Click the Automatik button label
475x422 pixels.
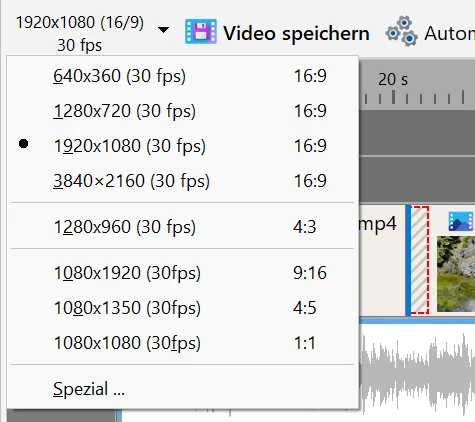449,33
